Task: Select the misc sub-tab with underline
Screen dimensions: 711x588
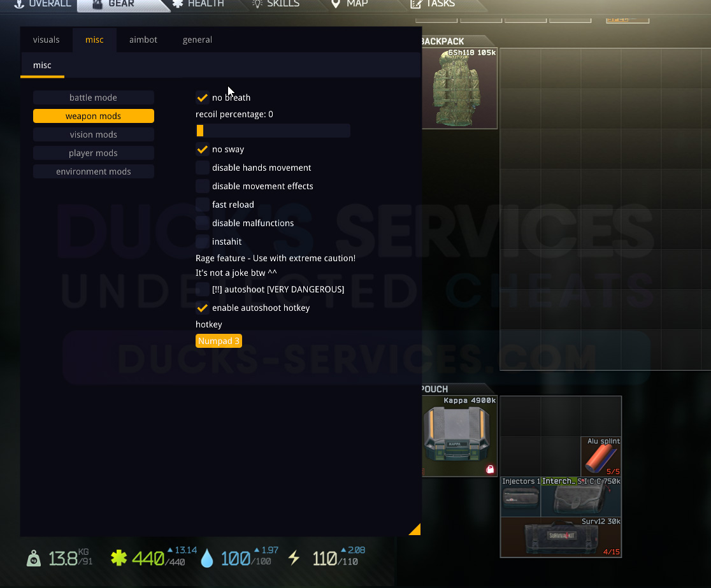Action: pyautogui.click(x=42, y=65)
